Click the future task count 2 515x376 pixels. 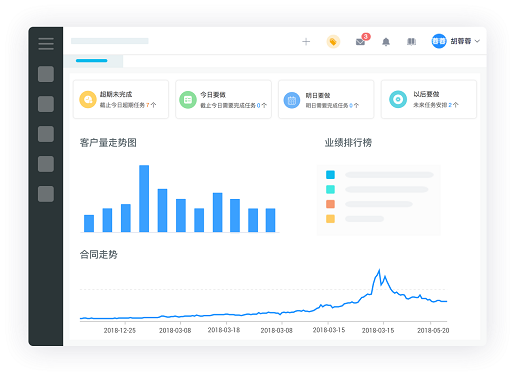point(450,105)
